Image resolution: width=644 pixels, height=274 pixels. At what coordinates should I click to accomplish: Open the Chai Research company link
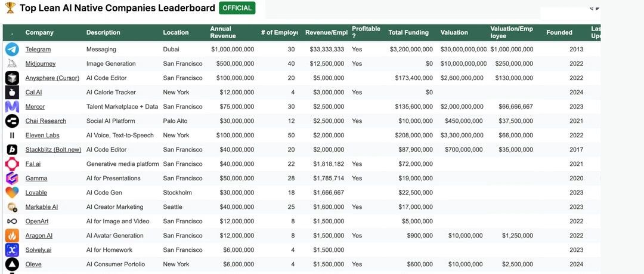pyautogui.click(x=45, y=121)
